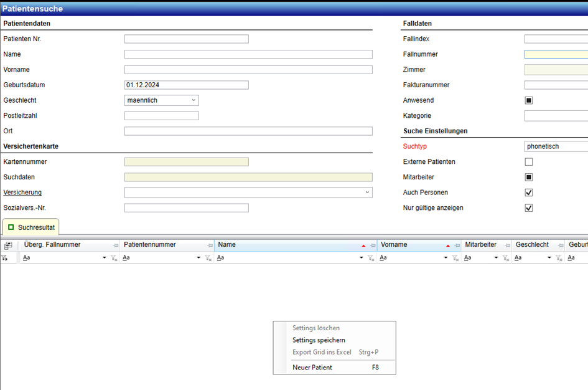Click into the Vorname input field
This screenshot has width=588, height=390.
point(248,69)
